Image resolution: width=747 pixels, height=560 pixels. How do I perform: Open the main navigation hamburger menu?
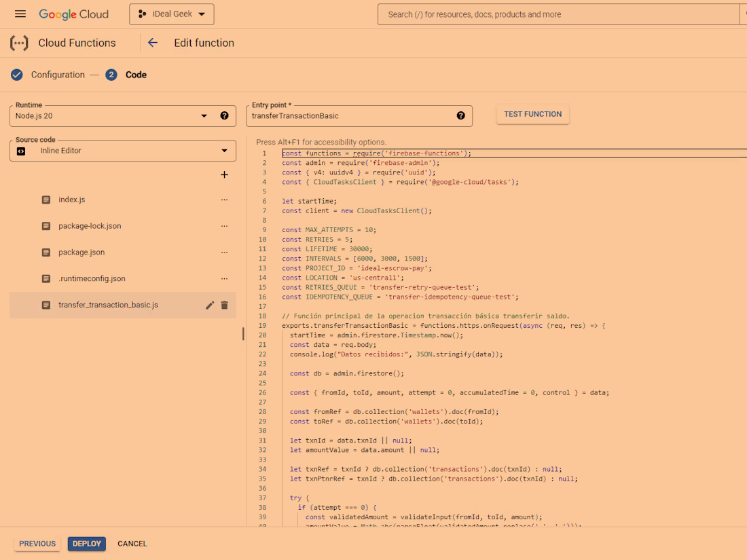point(20,14)
